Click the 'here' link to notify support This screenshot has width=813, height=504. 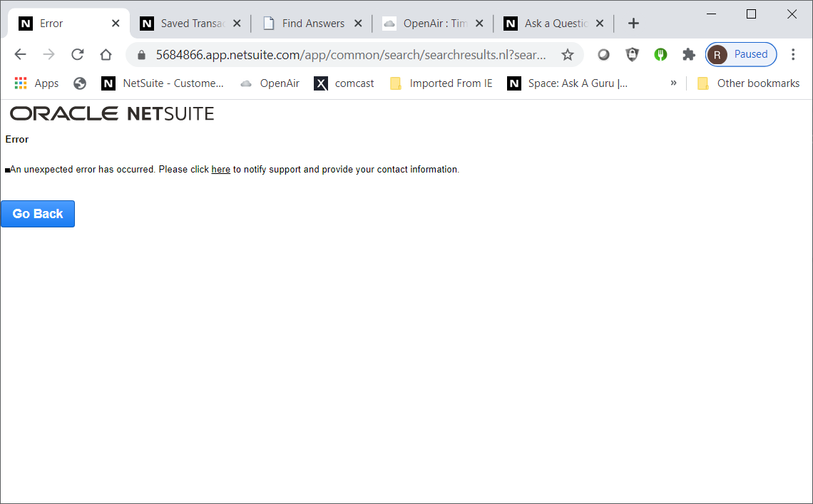coord(221,170)
